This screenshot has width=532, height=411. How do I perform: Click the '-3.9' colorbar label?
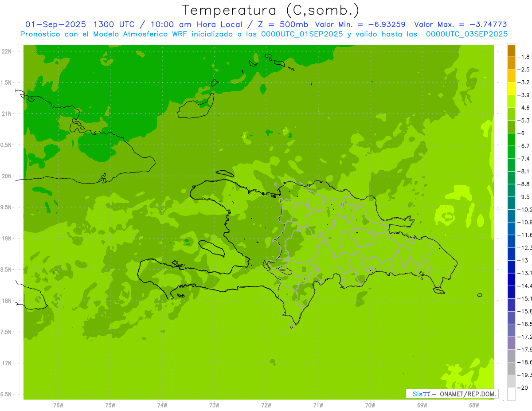point(524,95)
